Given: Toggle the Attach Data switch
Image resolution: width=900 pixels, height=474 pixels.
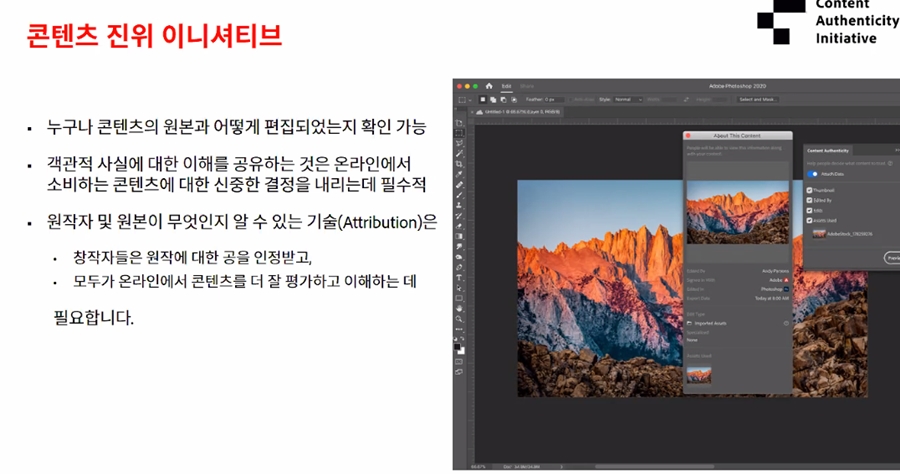Looking at the screenshot, I should [x=812, y=174].
